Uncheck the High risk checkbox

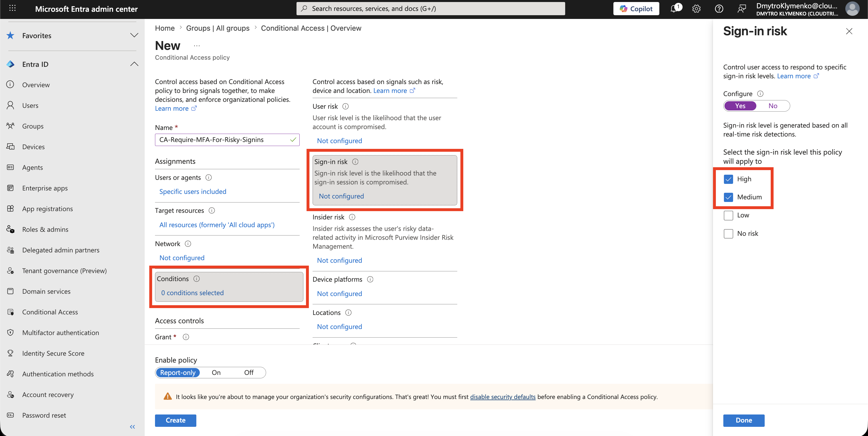(x=728, y=179)
